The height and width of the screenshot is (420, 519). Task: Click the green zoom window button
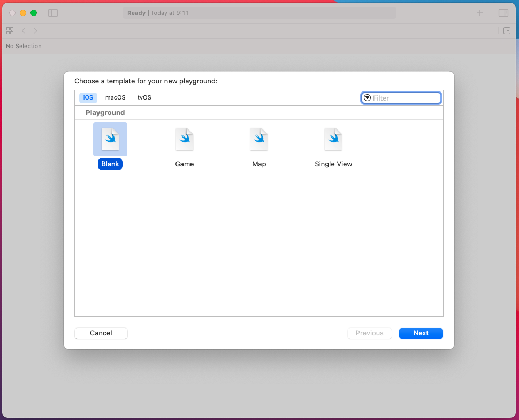34,13
